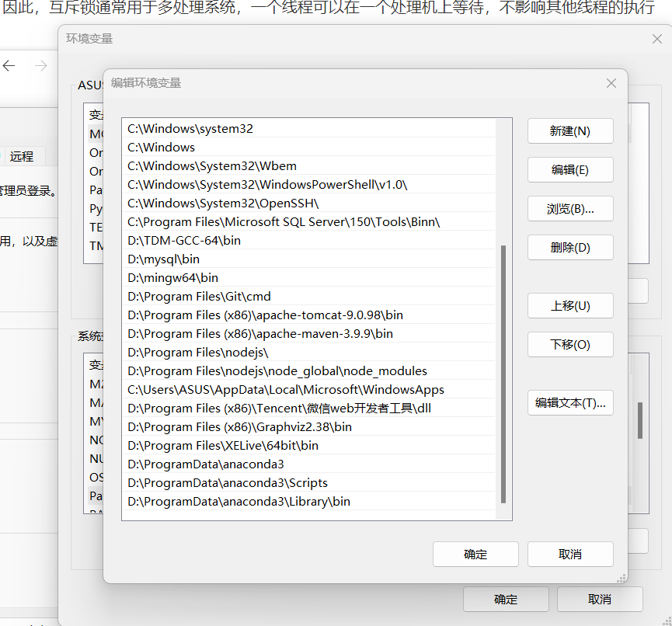Image resolution: width=672 pixels, height=626 pixels.
Task: Open 浏览(B)... folder browser
Action: coord(570,209)
